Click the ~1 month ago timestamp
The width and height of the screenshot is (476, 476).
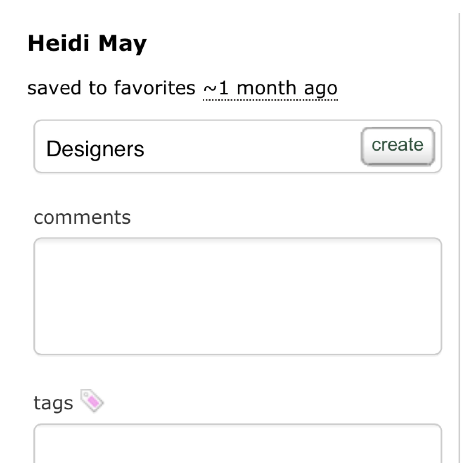tap(270, 88)
